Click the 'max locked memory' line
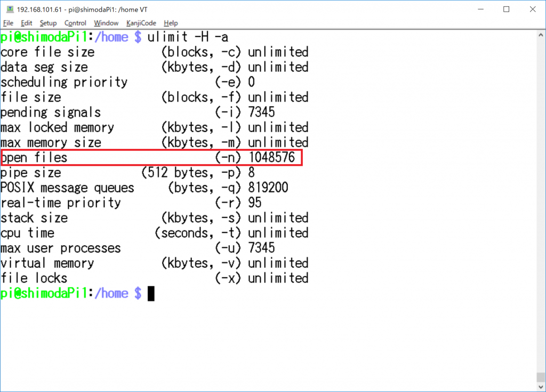 tap(155, 127)
